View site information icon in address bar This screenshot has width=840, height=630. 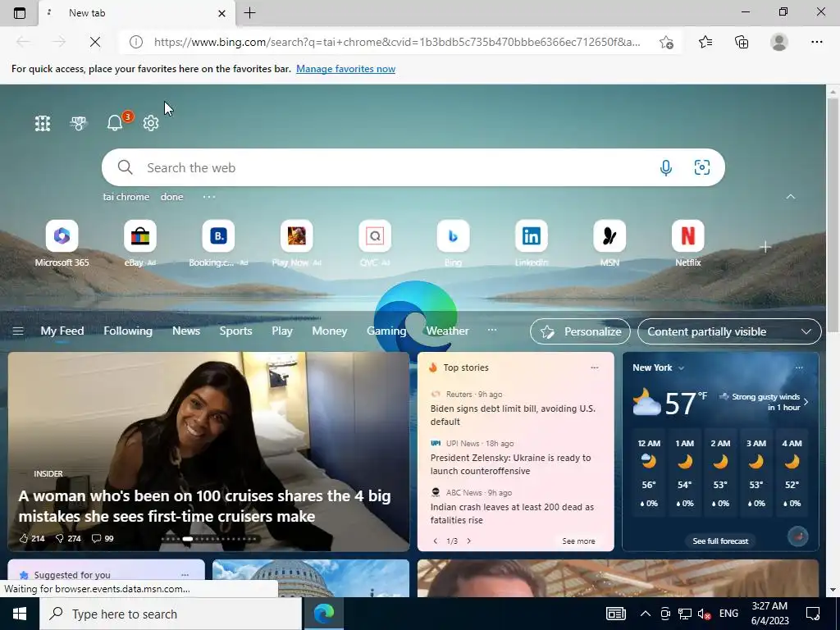136,42
